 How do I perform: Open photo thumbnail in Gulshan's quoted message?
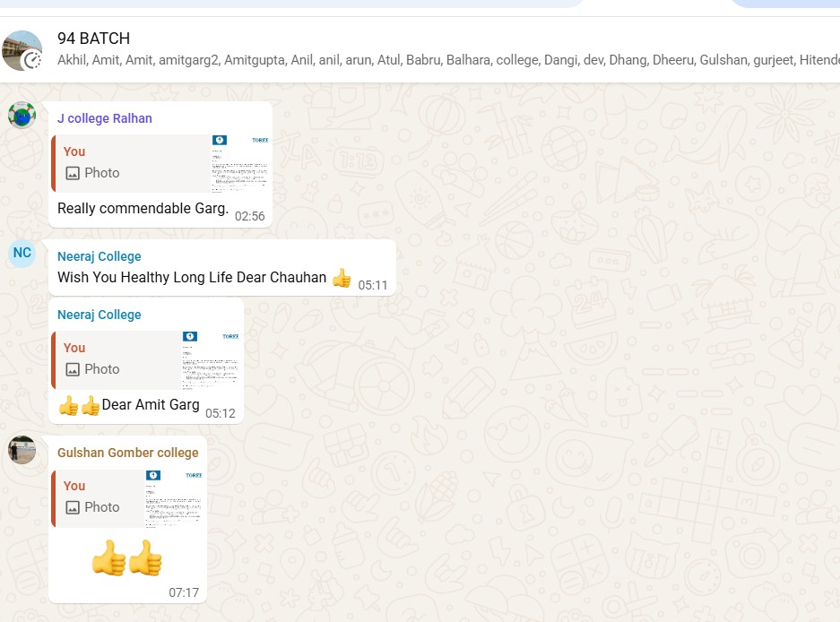coord(174,498)
